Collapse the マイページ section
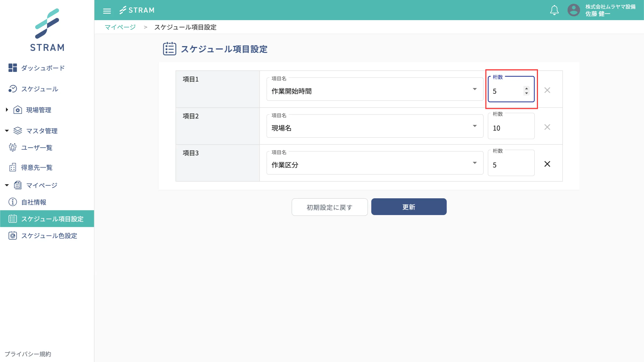 tap(6, 185)
